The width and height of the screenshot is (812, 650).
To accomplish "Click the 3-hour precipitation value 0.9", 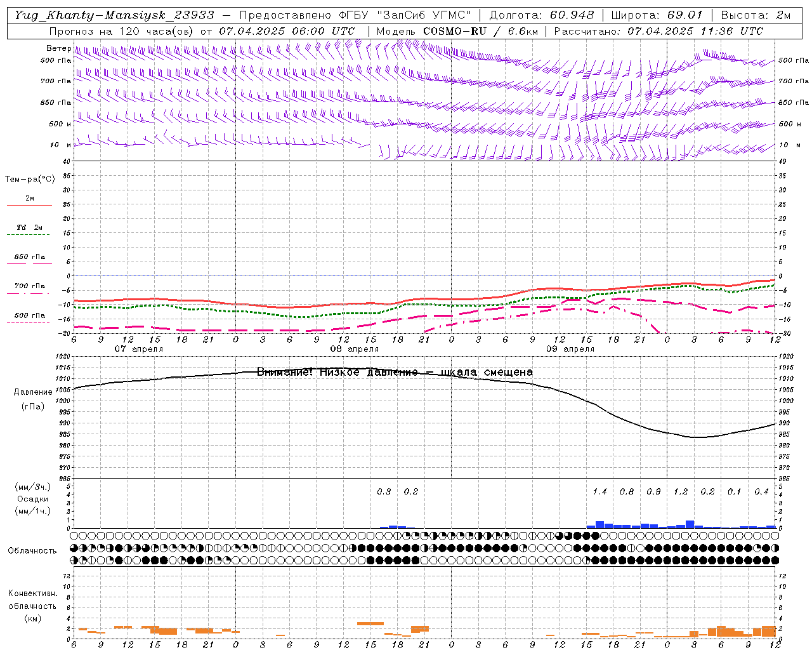I will click(653, 492).
